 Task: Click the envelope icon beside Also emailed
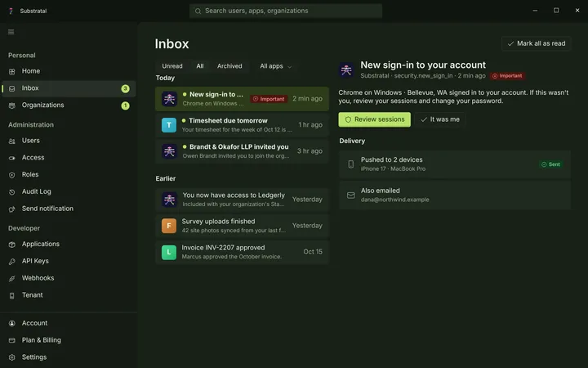click(350, 195)
